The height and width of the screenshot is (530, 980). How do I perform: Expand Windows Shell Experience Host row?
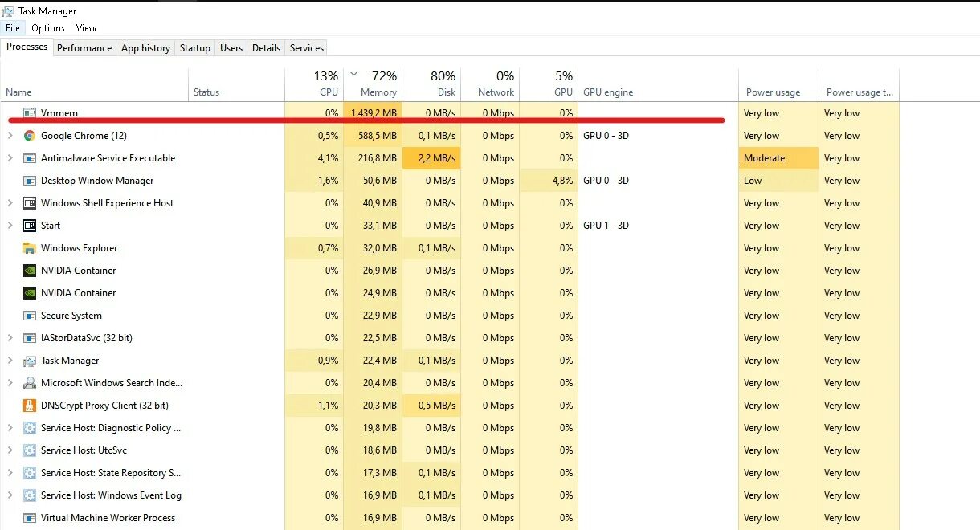[x=10, y=203]
